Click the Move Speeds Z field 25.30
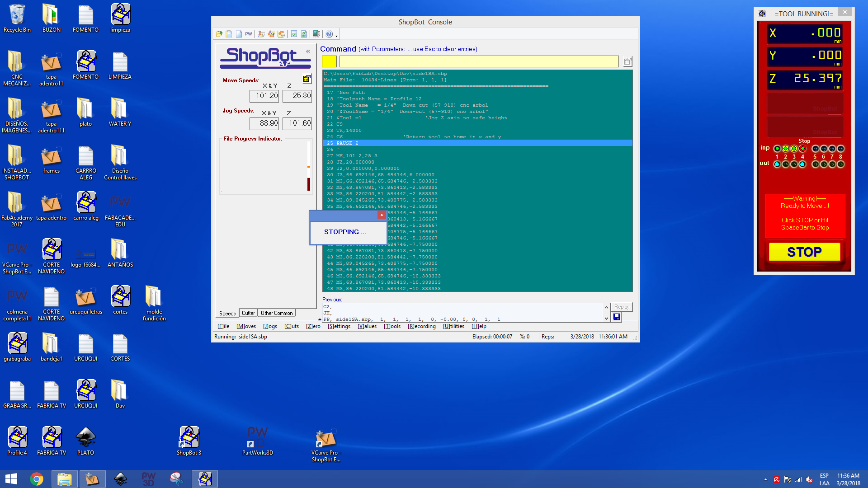Screen dimensions: 868x488 pyautogui.click(x=297, y=96)
